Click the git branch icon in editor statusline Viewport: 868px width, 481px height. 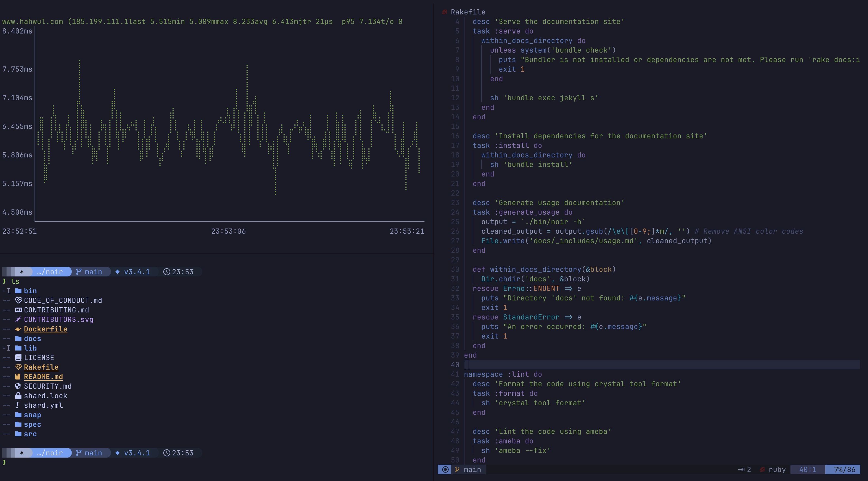click(457, 470)
